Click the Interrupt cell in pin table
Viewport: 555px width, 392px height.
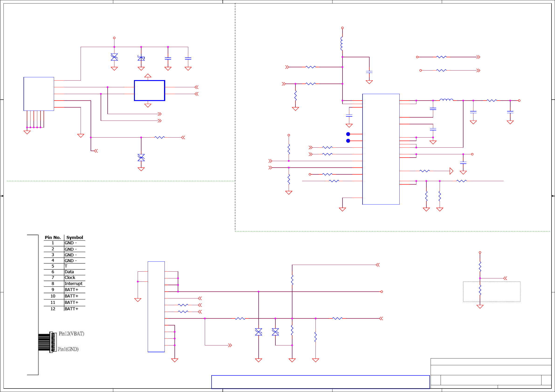coord(73,284)
